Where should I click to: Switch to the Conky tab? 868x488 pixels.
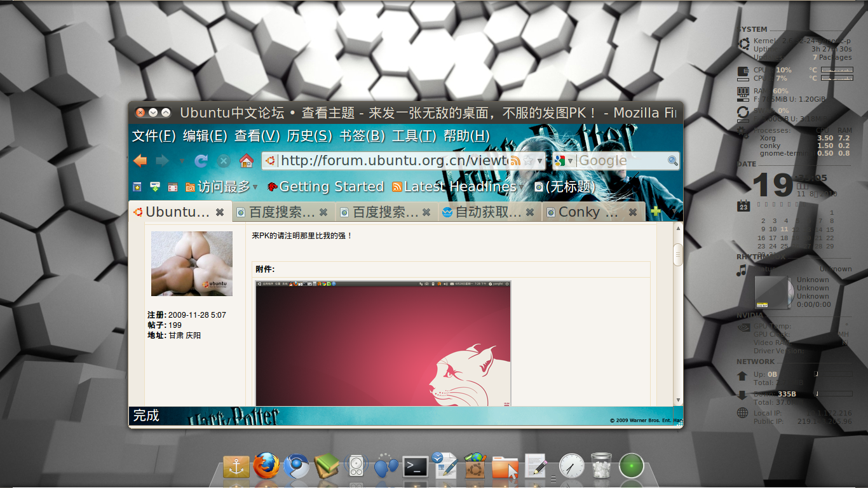(x=593, y=212)
